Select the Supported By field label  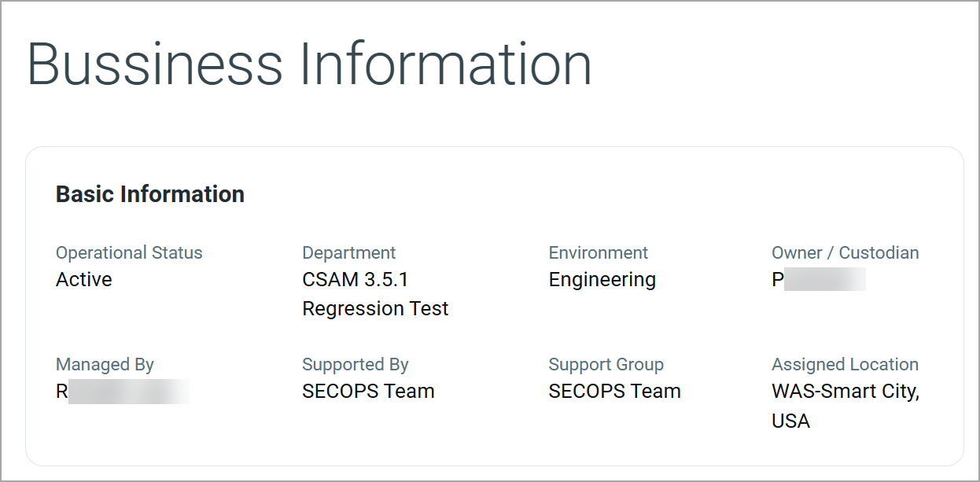pyautogui.click(x=356, y=365)
